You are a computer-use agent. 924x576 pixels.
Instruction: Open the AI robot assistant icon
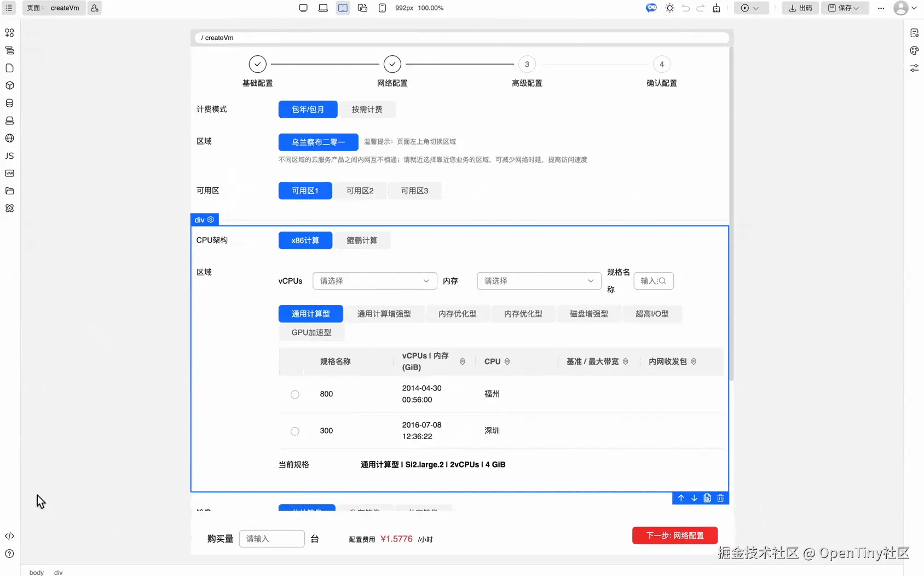[651, 8]
